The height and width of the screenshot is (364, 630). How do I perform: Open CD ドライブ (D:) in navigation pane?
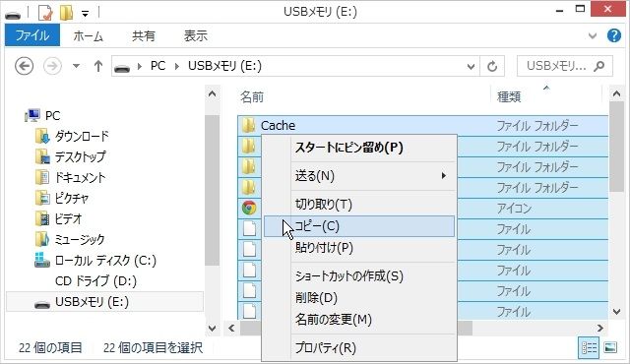click(95, 281)
